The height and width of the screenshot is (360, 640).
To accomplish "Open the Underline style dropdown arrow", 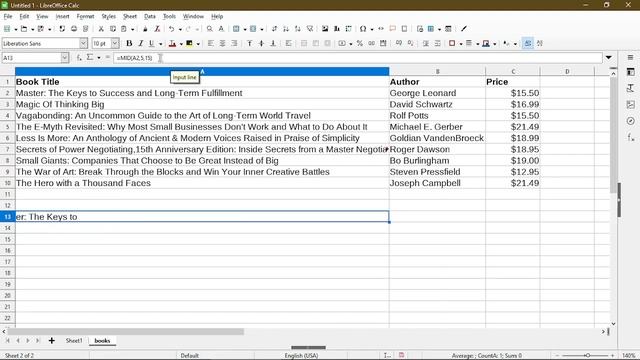I will click(x=160, y=44).
